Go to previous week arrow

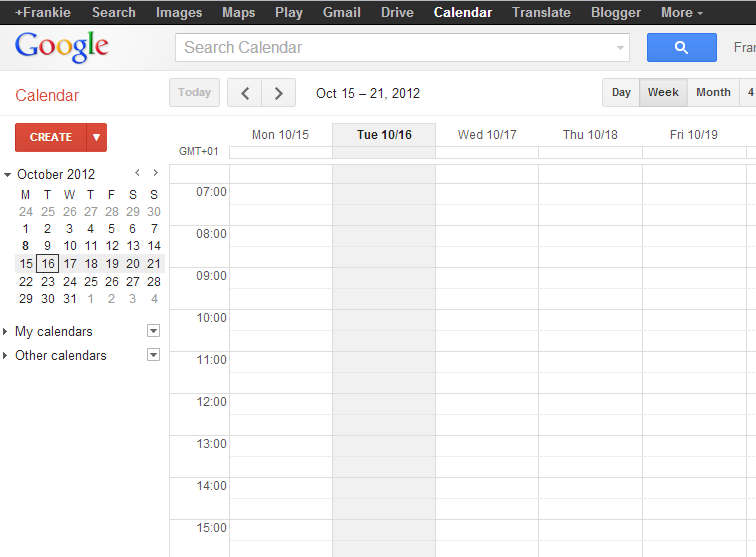click(245, 93)
